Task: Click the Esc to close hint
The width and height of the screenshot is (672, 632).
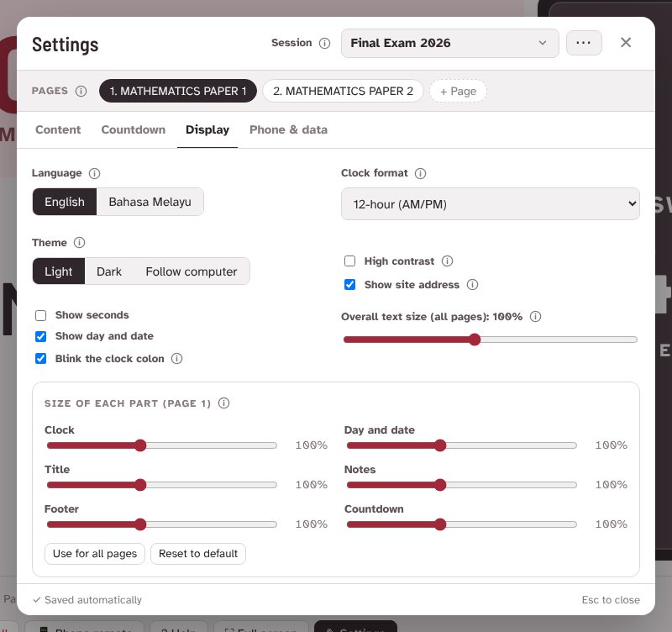Action: 611,600
